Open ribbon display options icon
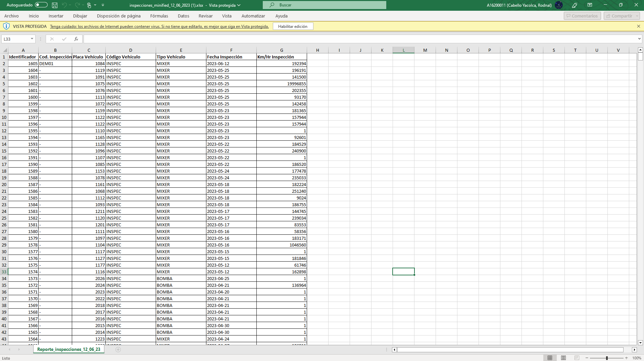The height and width of the screenshot is (361, 644). point(590,5)
